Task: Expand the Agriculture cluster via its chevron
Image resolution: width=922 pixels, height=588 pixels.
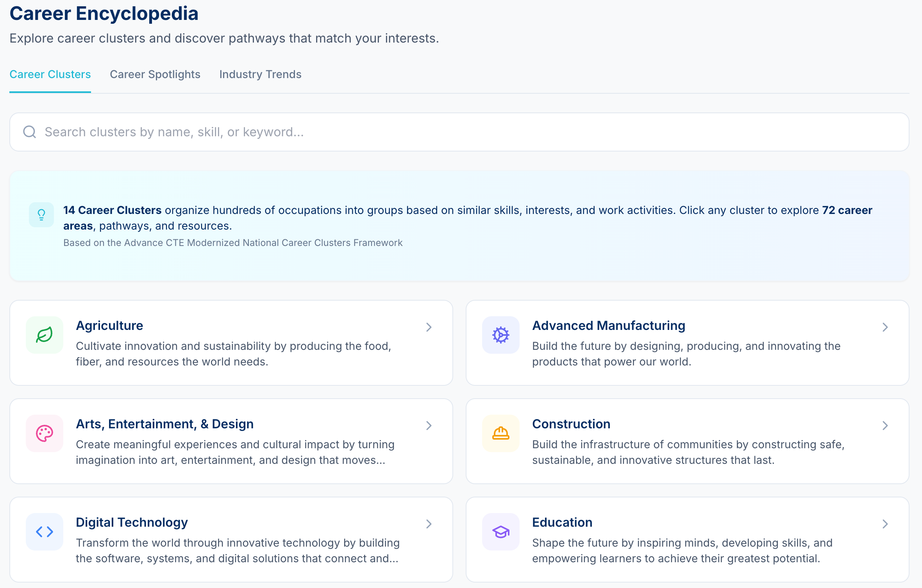Action: [x=429, y=327]
